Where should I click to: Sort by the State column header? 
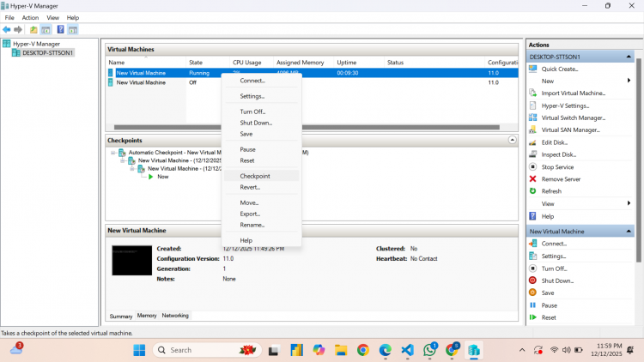coord(208,63)
